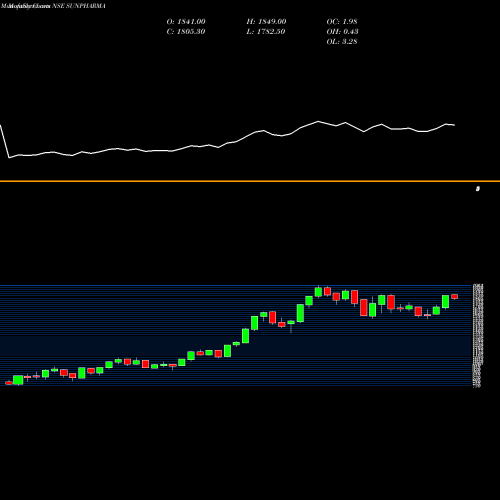Select the open value O: 1841.00

[x=186, y=21]
